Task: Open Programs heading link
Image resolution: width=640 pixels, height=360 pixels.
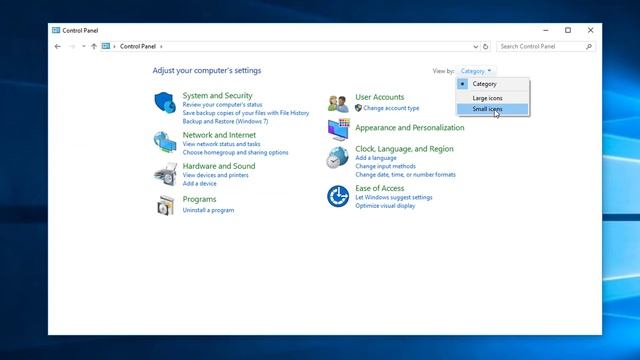Action: [x=199, y=199]
